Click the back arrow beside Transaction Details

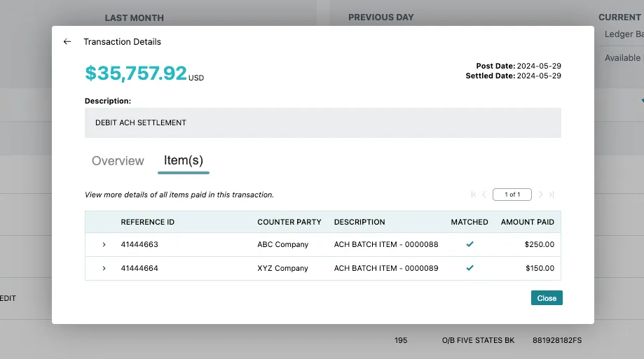(x=67, y=41)
